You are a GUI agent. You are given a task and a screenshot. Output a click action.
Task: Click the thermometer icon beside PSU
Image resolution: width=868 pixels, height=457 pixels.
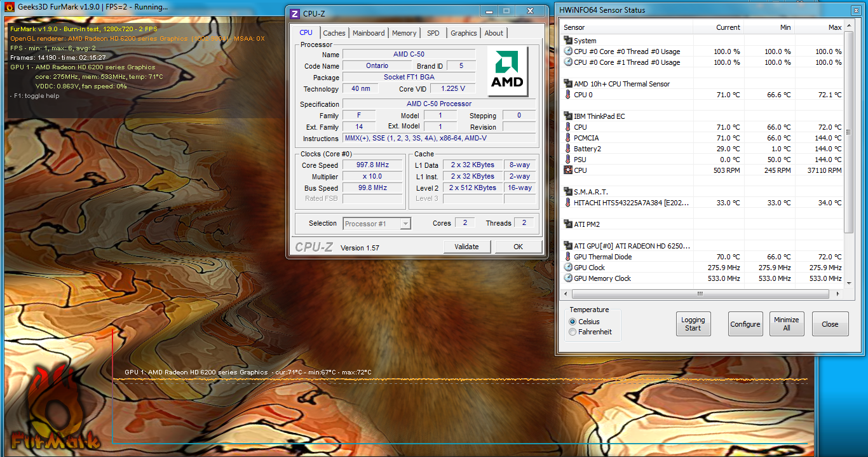pos(568,160)
